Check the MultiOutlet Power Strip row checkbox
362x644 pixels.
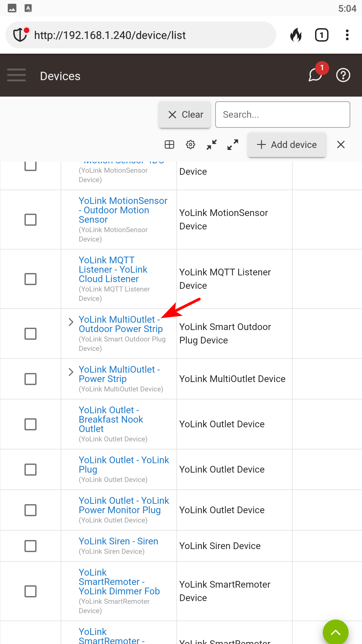click(x=31, y=379)
